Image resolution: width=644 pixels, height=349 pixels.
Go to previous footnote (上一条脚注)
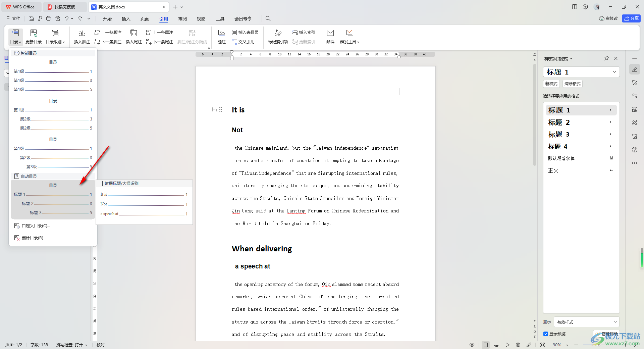tap(108, 33)
